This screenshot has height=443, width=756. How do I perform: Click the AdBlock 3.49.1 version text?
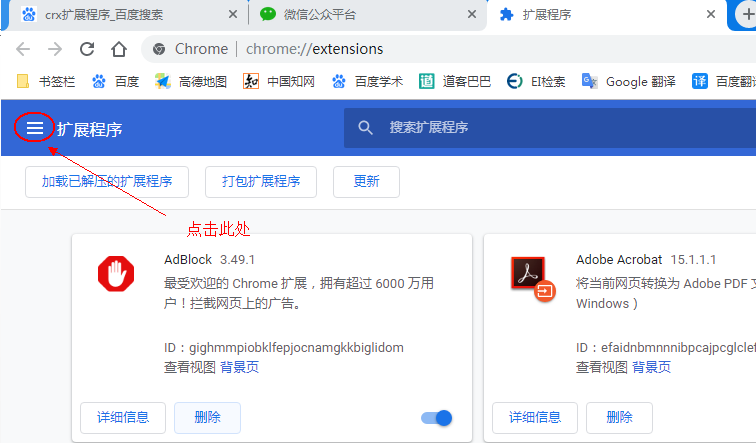pos(237,260)
